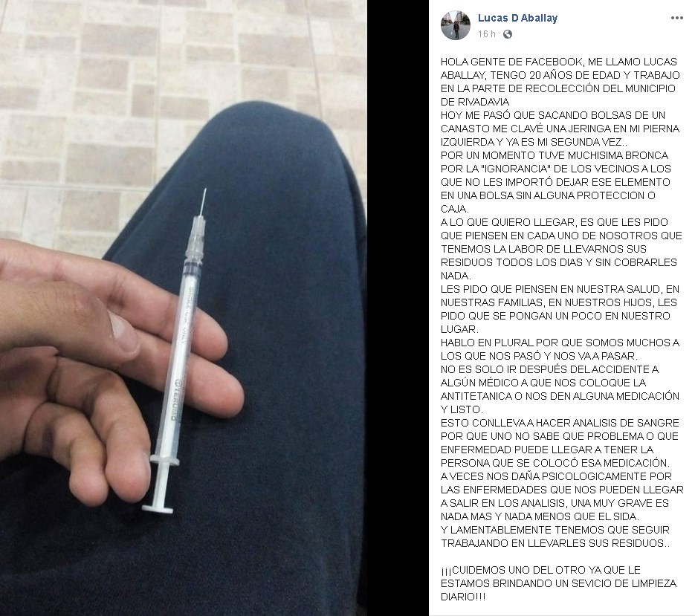
Task: Click the text 'Y LISTO.'
Action: coord(461,409)
